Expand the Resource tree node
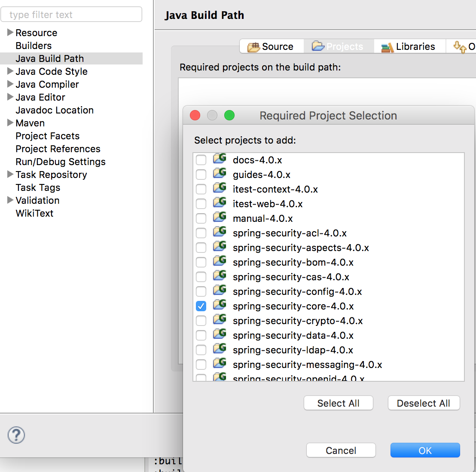476x472 pixels. point(10,33)
